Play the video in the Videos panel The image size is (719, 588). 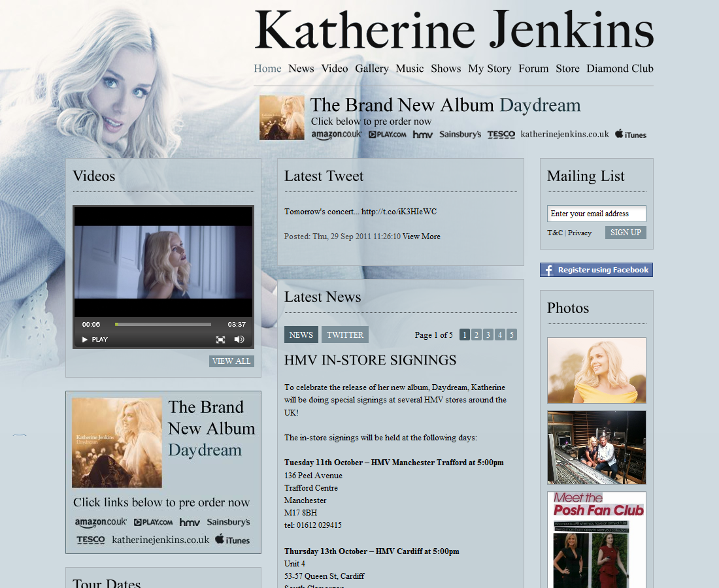pyautogui.click(x=95, y=340)
